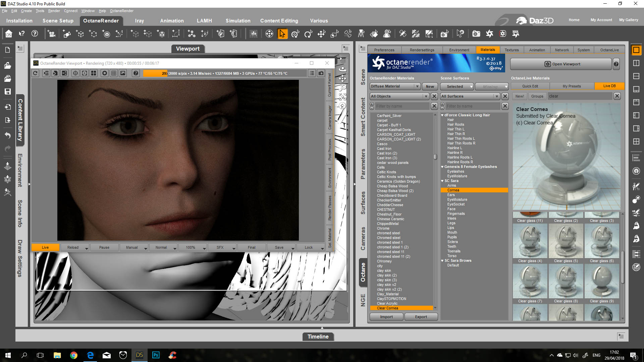Image resolution: width=644 pixels, height=362 pixels.
Task: Open the All Surfaces filter dropdown
Action: [470, 96]
